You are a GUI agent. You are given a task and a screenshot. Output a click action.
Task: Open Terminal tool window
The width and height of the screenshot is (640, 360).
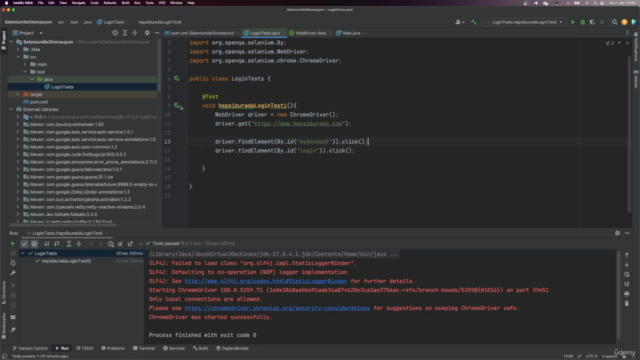[144, 349]
